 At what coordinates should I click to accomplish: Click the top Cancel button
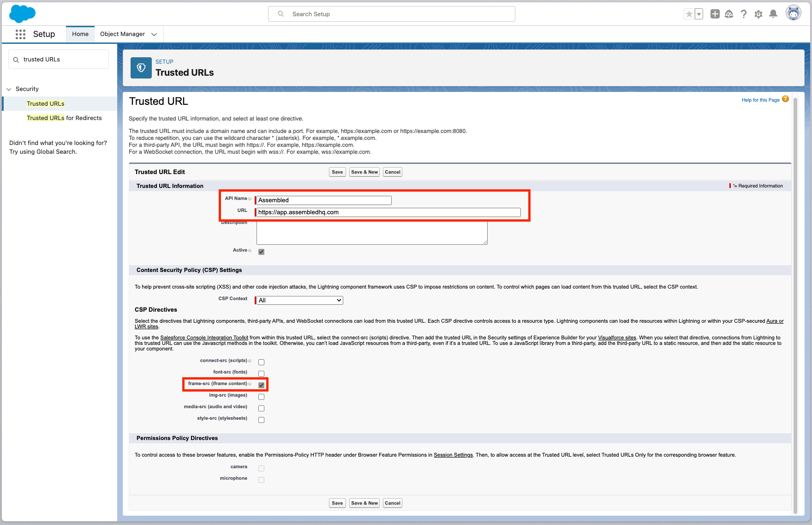(393, 172)
